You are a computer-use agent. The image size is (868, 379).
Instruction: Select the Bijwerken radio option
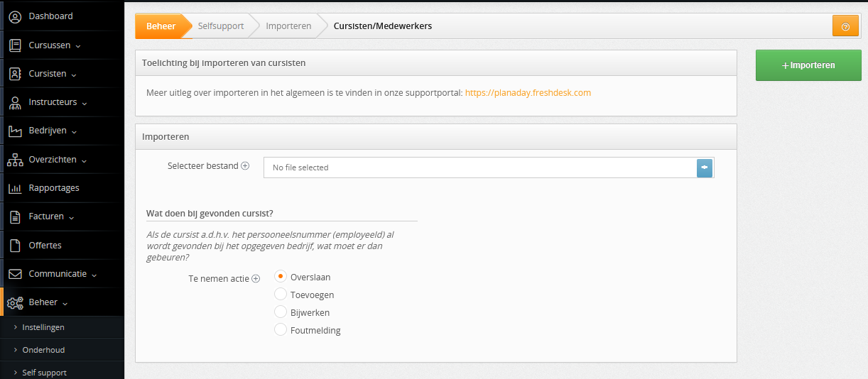[281, 312]
